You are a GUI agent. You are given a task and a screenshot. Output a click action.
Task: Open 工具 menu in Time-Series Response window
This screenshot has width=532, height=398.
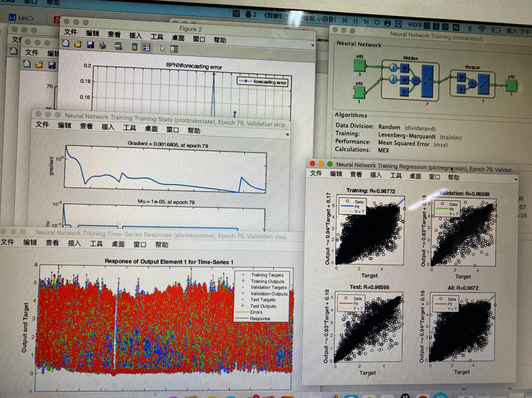point(96,244)
